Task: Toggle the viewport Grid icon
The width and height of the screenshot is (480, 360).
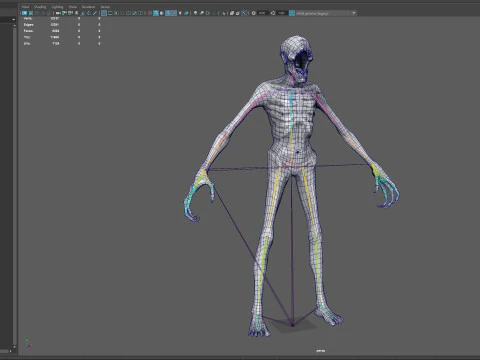Action: [x=104, y=13]
